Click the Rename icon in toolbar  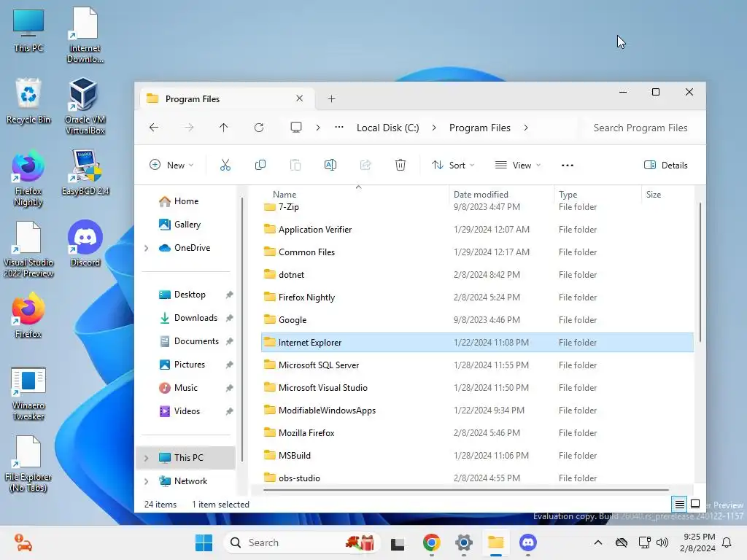(330, 166)
